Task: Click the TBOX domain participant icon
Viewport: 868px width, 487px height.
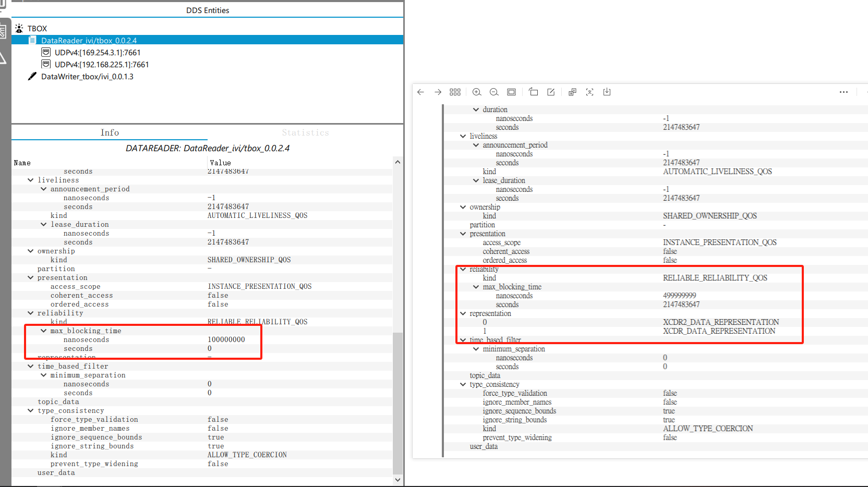Action: (19, 28)
